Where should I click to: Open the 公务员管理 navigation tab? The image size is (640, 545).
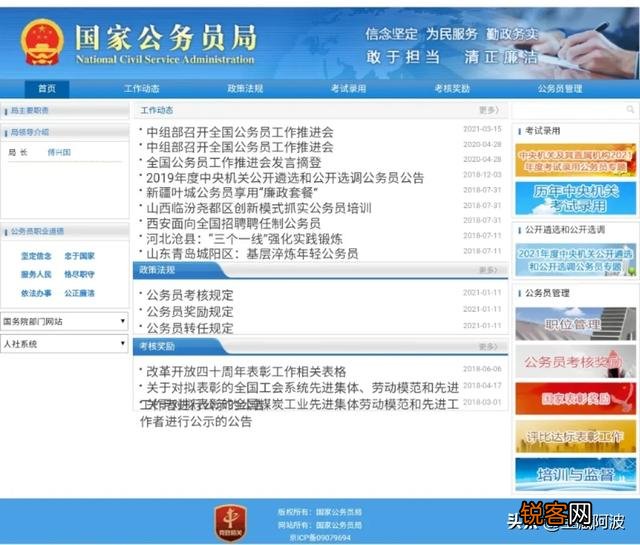pyautogui.click(x=560, y=89)
